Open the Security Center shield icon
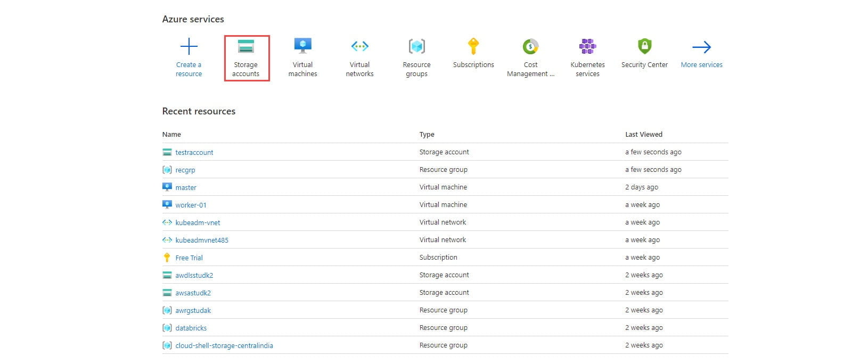Viewport: 868px width, 364px height. (x=644, y=46)
